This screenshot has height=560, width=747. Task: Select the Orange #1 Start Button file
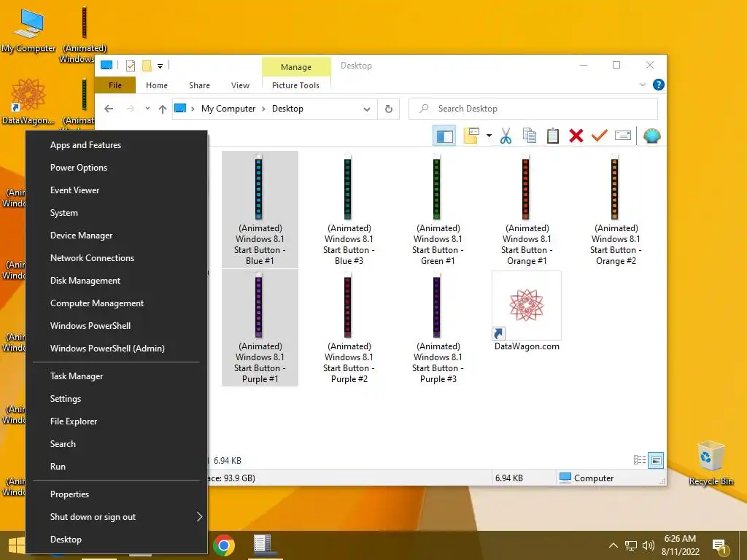[x=527, y=209]
